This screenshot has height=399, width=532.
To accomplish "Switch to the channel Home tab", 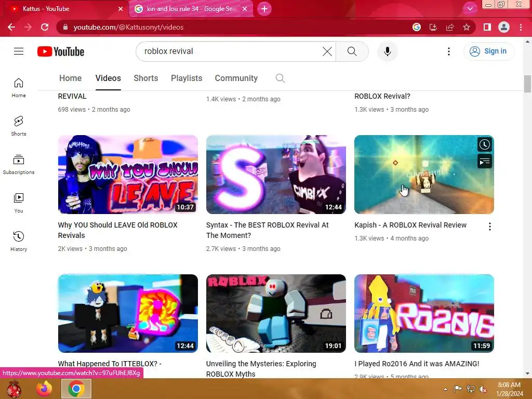I will 70,78.
